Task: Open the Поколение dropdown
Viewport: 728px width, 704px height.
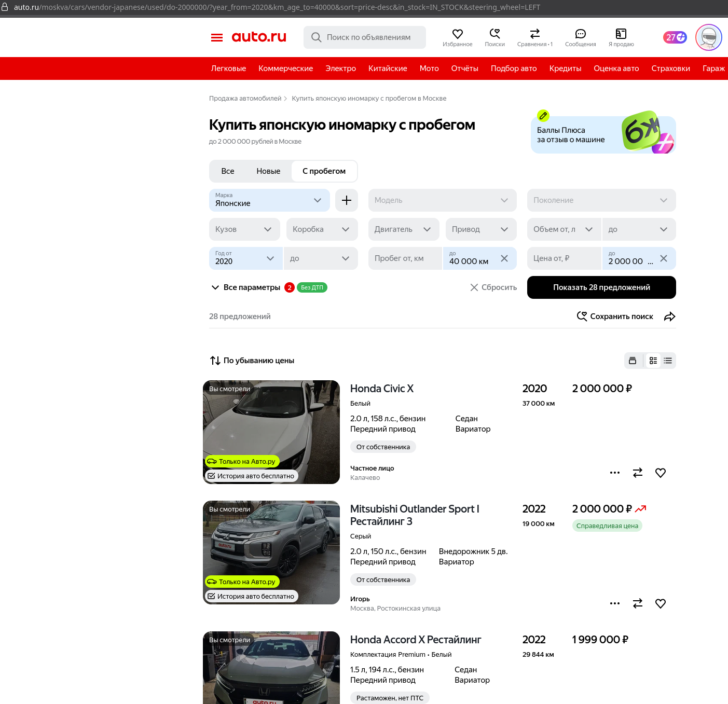Action: 601,200
